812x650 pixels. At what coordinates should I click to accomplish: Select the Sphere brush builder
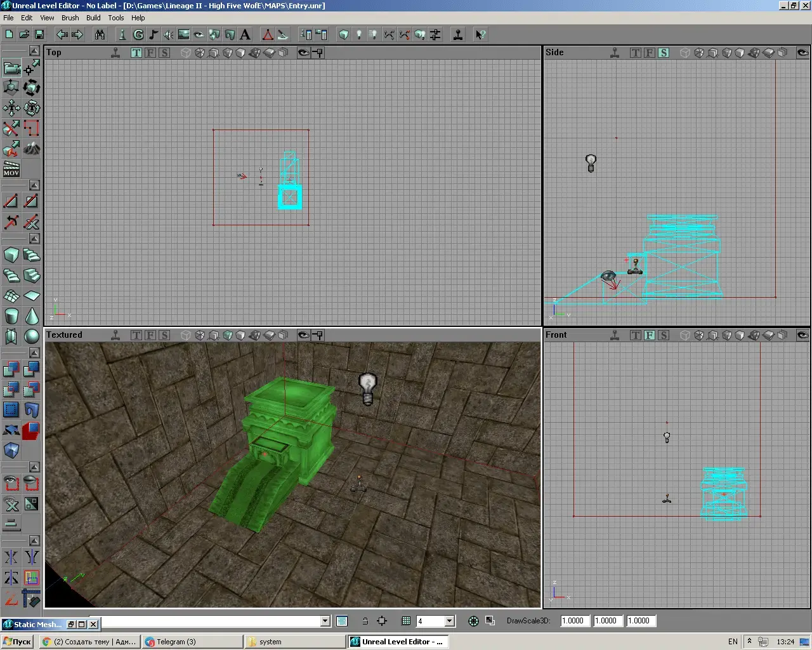31,336
